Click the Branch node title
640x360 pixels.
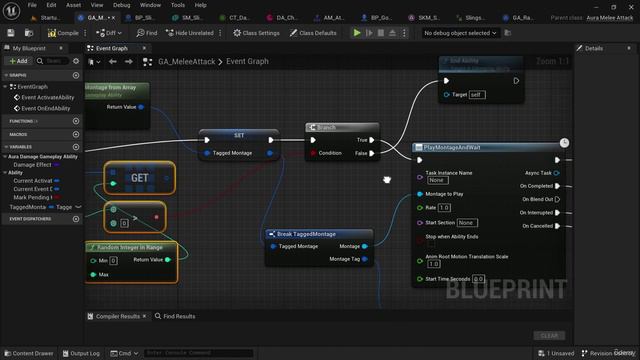point(326,127)
